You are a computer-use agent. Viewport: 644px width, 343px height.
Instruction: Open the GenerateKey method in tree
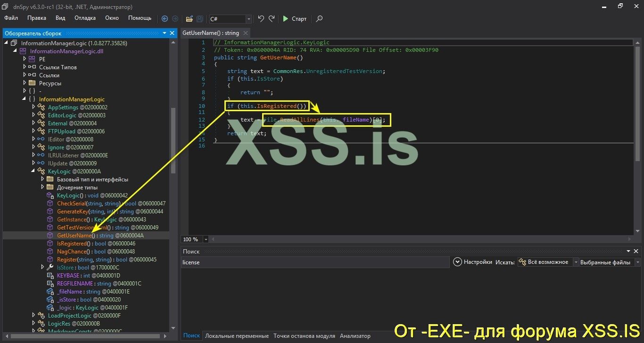pyautogui.click(x=110, y=211)
